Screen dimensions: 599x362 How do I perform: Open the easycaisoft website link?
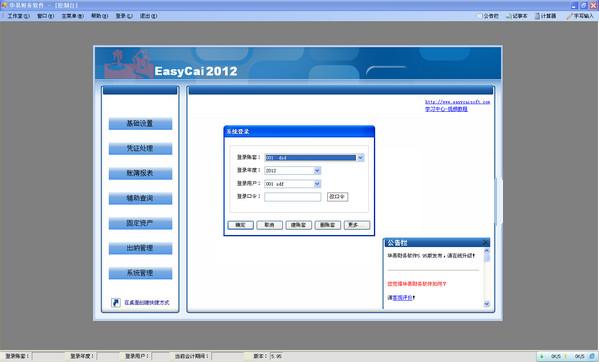click(457, 102)
